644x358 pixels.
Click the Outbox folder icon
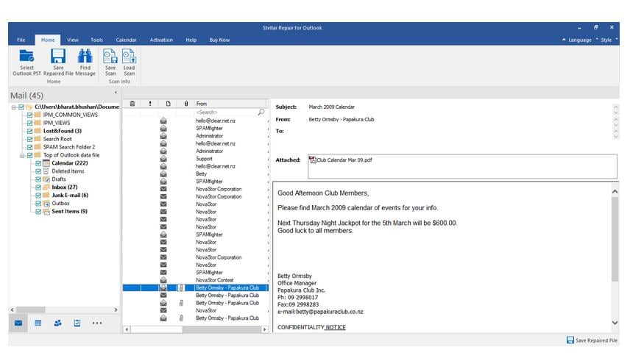click(46, 204)
